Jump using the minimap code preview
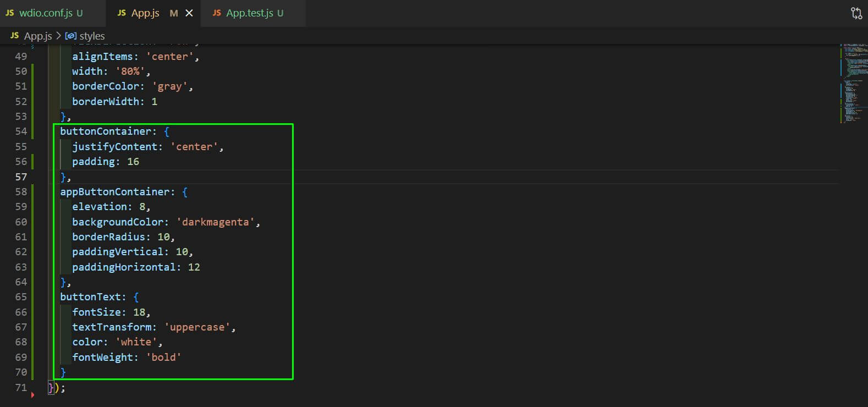 tap(853, 82)
